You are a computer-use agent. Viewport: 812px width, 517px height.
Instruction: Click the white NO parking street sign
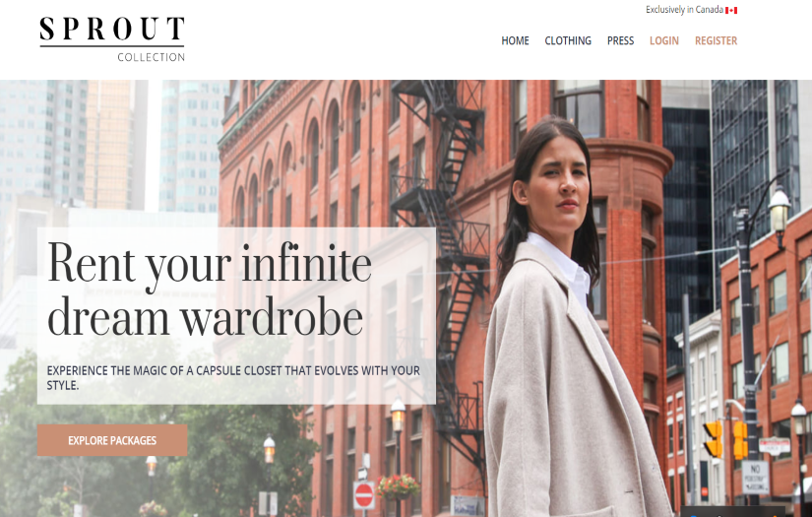[755, 477]
